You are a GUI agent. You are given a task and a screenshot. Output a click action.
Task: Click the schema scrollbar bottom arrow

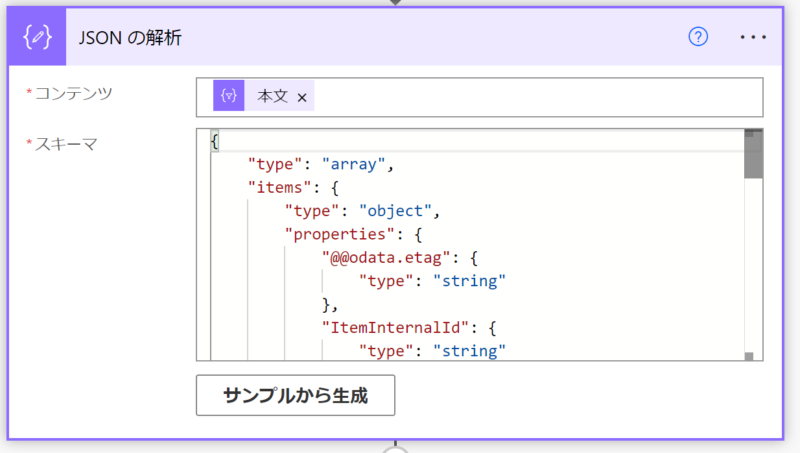pos(748,355)
